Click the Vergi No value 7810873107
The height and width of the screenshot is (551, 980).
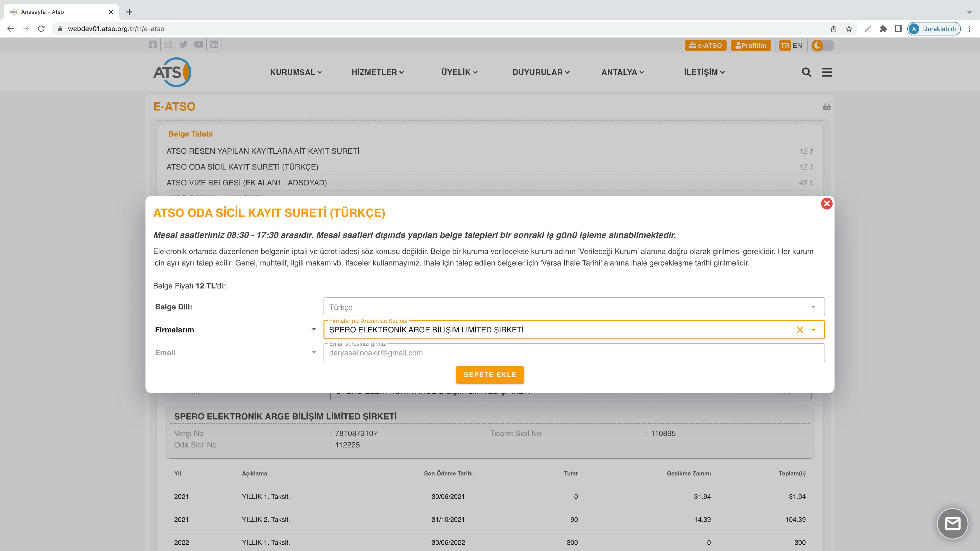[356, 433]
